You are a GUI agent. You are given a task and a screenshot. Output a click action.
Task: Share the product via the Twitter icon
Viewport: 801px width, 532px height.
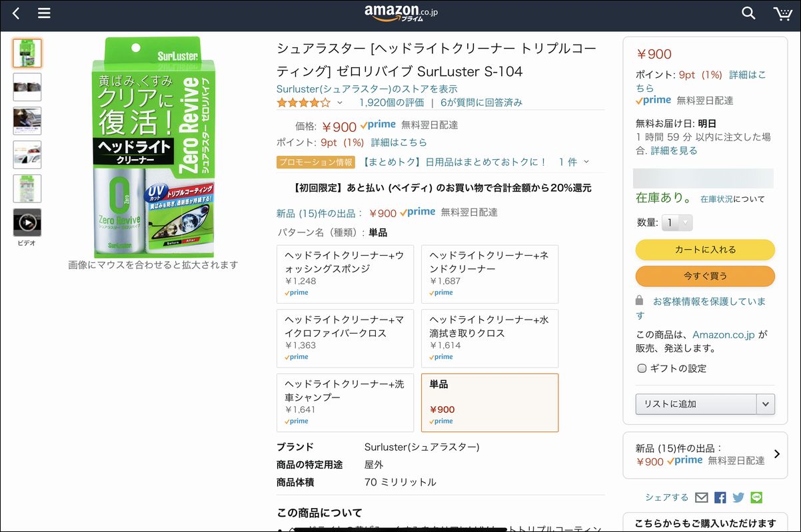(738, 497)
